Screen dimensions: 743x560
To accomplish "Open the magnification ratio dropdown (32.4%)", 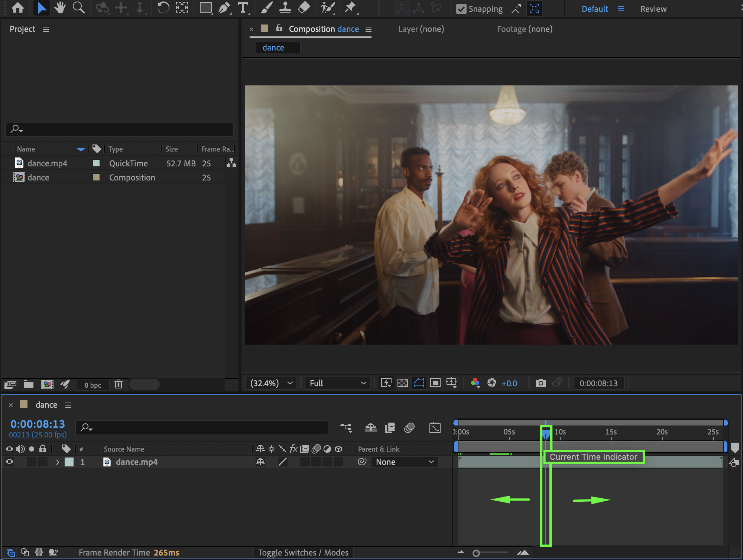I will tap(271, 383).
